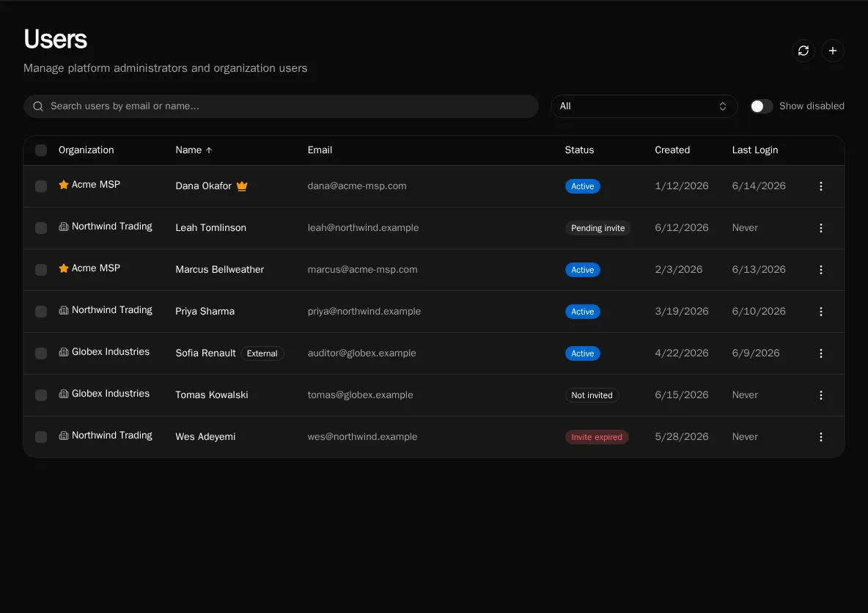Click Active badge in Sofia Renault's row
Screen dimensions: 868x613
pos(582,353)
